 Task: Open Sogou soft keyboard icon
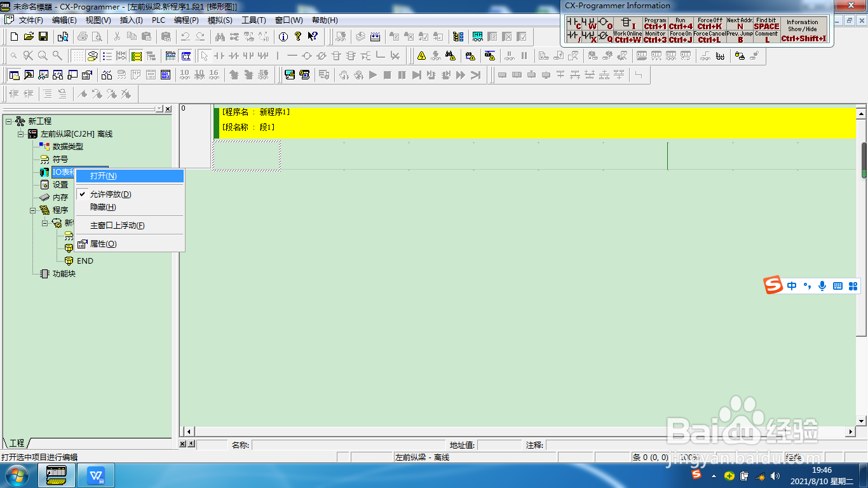(x=837, y=286)
